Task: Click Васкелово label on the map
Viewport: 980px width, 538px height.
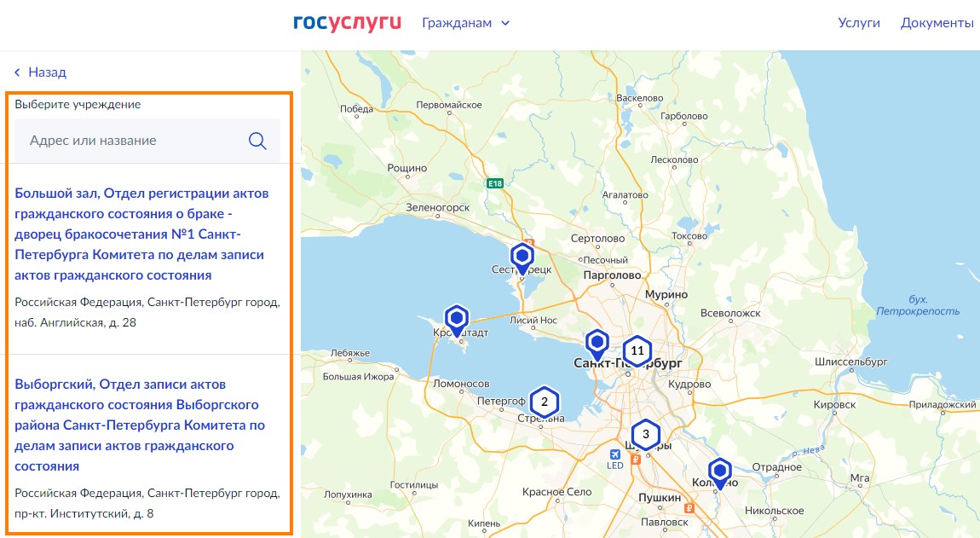Action: [x=639, y=98]
